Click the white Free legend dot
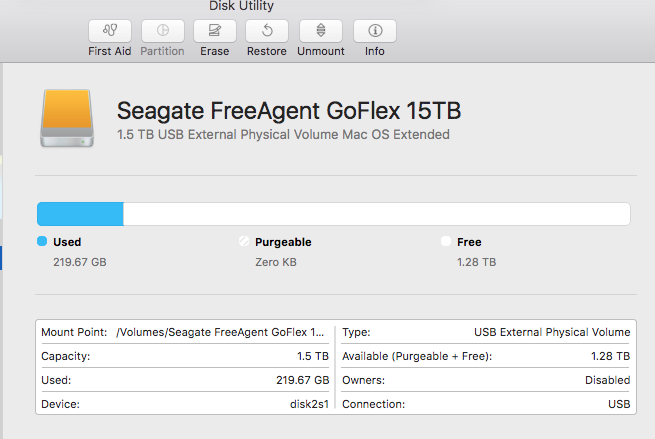The height and width of the screenshot is (439, 655). click(x=446, y=242)
